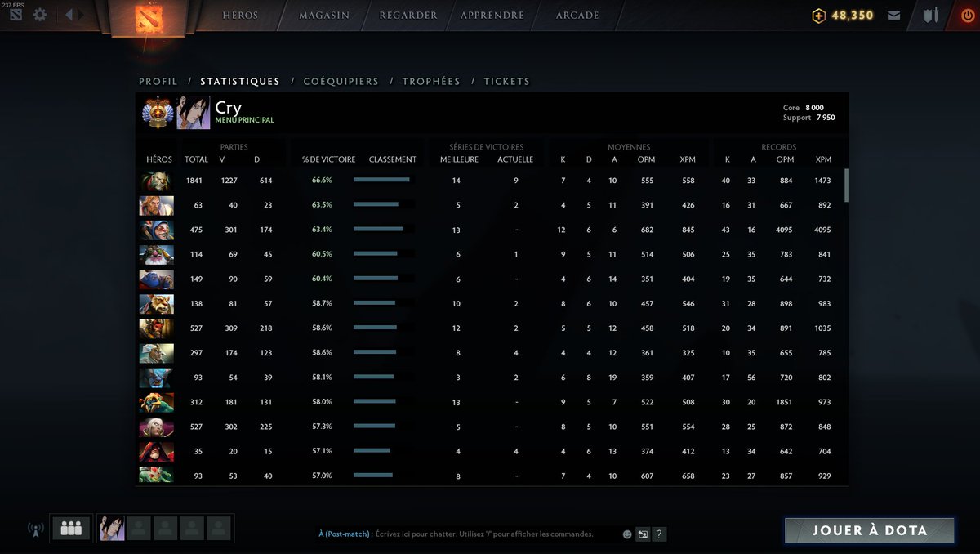Open the settings gear icon
Screen dimensions: 980x554
point(39,15)
